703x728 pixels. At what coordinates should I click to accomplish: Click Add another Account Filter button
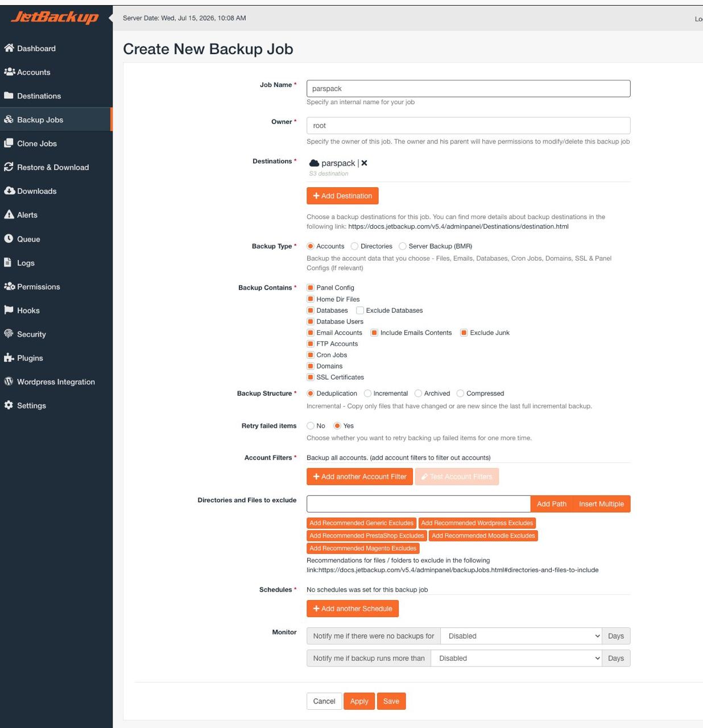click(x=359, y=477)
